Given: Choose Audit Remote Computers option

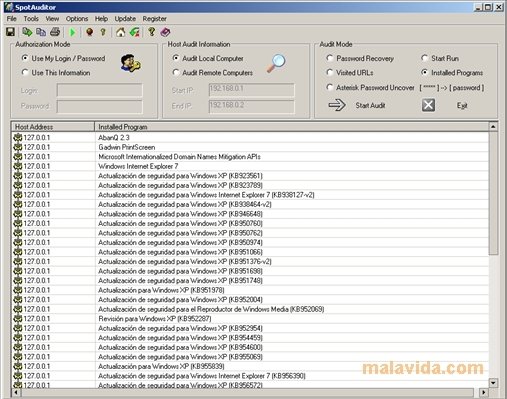Looking at the screenshot, I should pyautogui.click(x=176, y=72).
